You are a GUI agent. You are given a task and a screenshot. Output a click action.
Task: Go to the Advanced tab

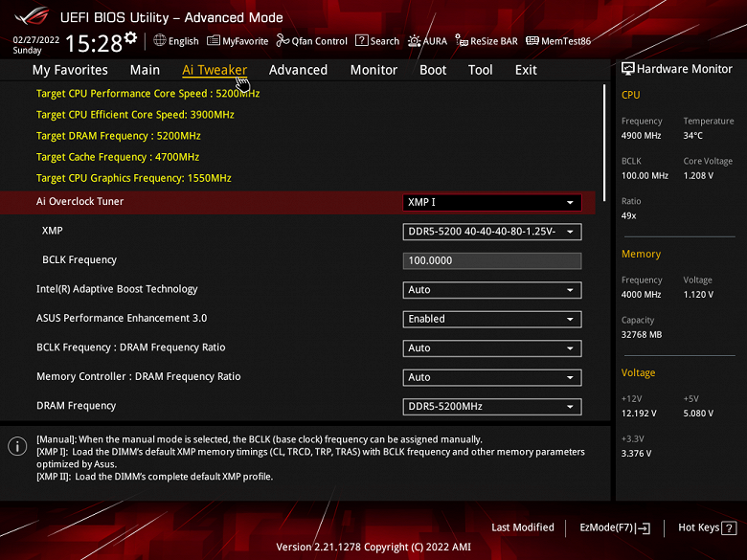[298, 70]
